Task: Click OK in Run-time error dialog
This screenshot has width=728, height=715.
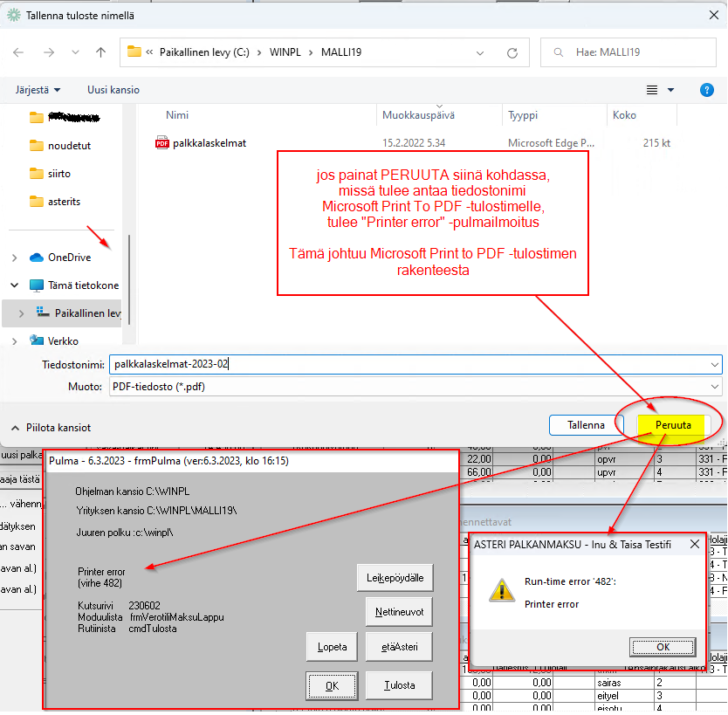Action: (663, 647)
